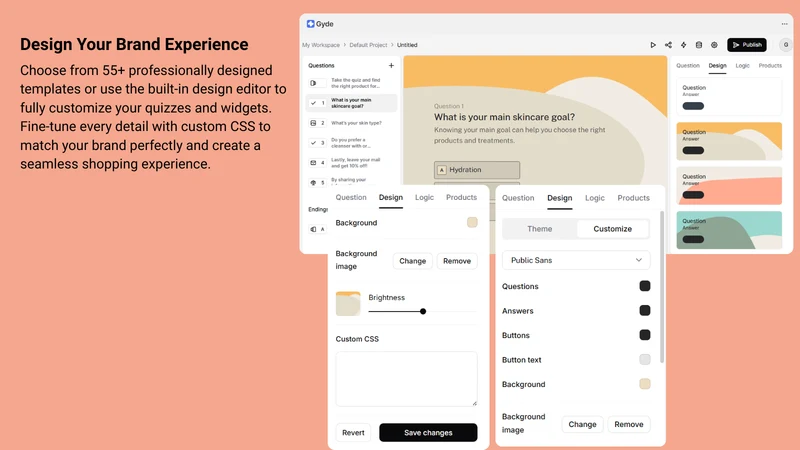
Task: Click the Gyde logo icon
Action: pos(310,24)
